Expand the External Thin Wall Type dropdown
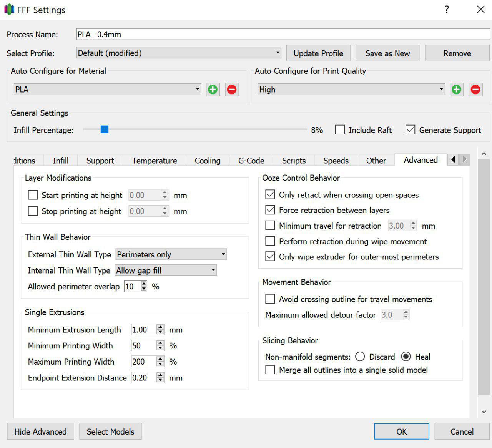Viewport: 492px width, 448px height. 171,254
